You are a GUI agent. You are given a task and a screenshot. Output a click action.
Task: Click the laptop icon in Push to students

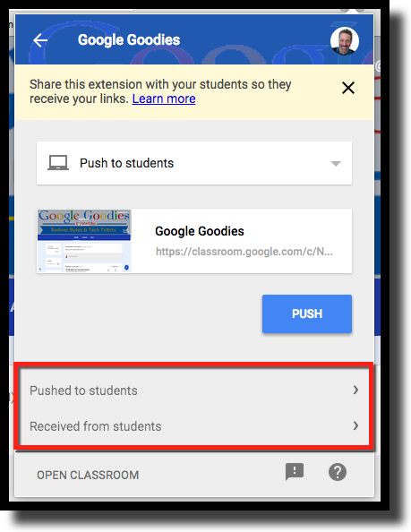(58, 163)
